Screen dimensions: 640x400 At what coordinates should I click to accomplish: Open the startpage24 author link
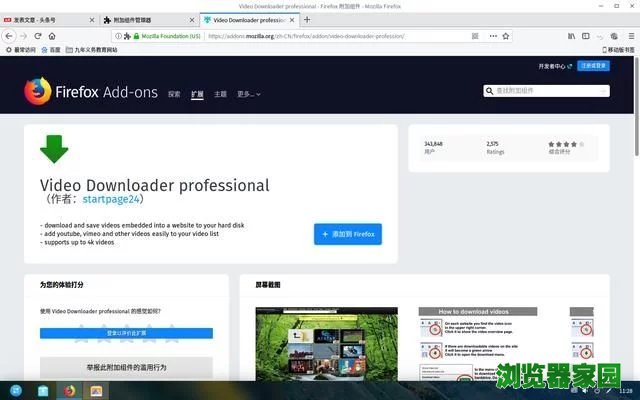click(x=113, y=200)
